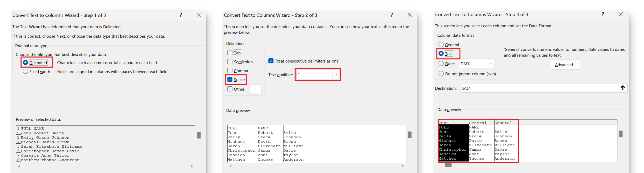
Task: Open the Text qualifier dropdown
Action: pos(336,74)
